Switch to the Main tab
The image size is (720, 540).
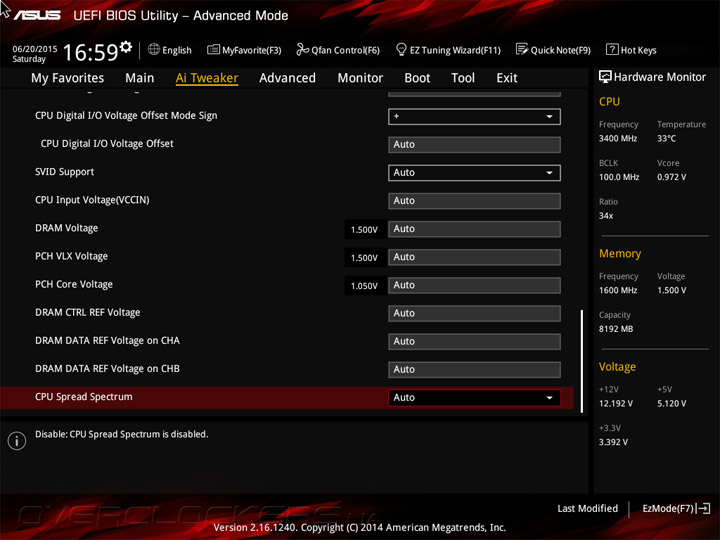pyautogui.click(x=140, y=78)
